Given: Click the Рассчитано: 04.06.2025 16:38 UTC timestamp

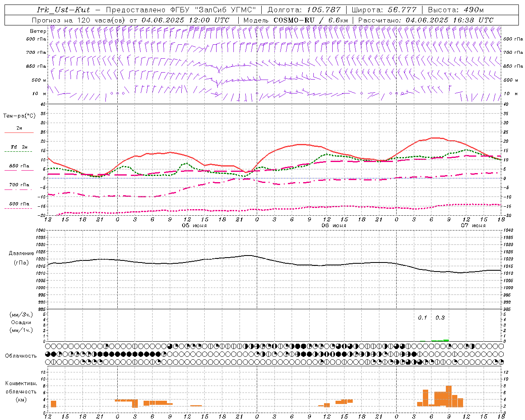Looking at the screenshot, I should [x=426, y=20].
